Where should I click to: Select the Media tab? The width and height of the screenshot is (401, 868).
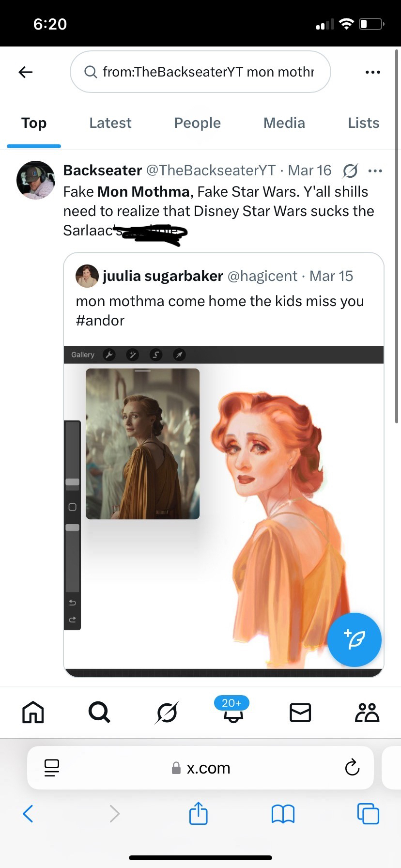tap(284, 123)
